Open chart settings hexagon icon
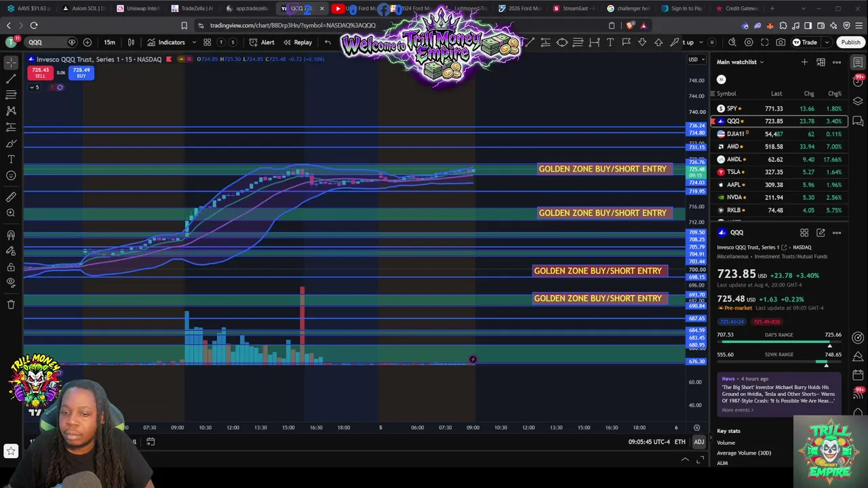Viewport: 868px width, 488px height. coord(749,42)
